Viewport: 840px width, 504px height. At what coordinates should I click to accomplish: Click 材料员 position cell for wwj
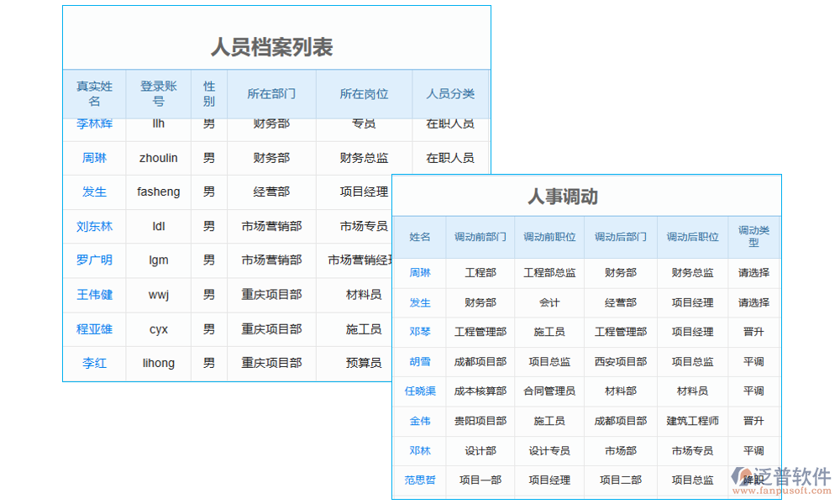pyautogui.click(x=364, y=295)
